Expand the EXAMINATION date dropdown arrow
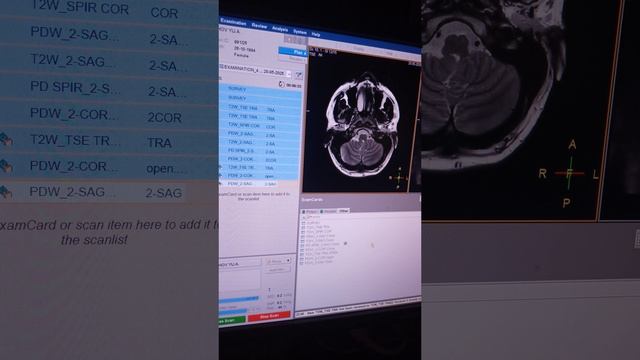 pyautogui.click(x=289, y=74)
